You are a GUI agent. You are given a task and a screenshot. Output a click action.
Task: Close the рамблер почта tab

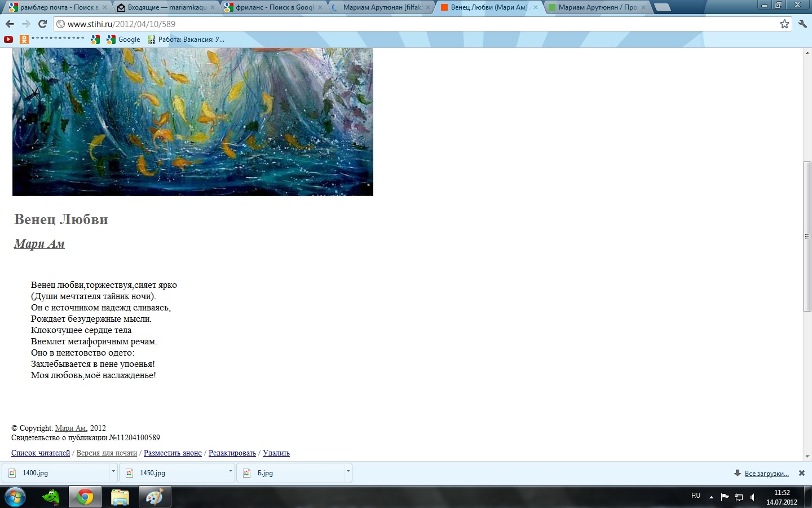tap(104, 7)
